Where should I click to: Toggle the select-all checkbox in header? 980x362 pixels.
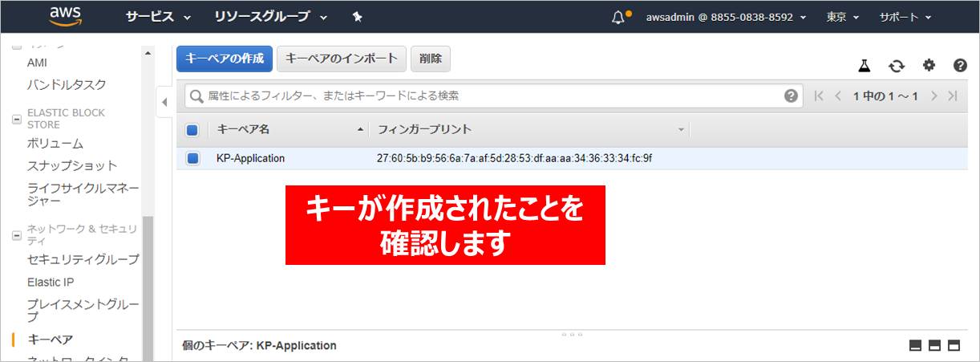tap(192, 129)
